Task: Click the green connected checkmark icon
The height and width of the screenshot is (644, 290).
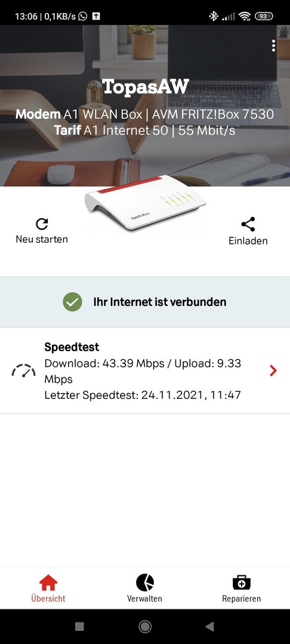Action: tap(72, 302)
